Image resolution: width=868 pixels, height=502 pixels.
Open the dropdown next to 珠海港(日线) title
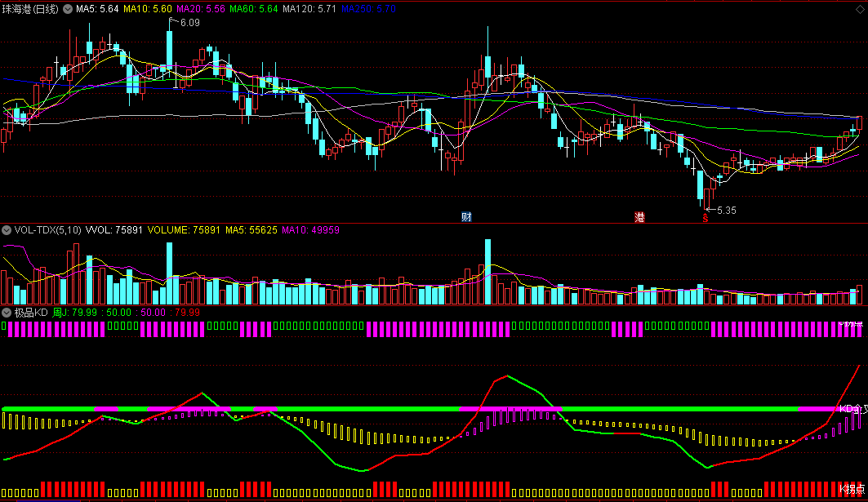point(68,9)
